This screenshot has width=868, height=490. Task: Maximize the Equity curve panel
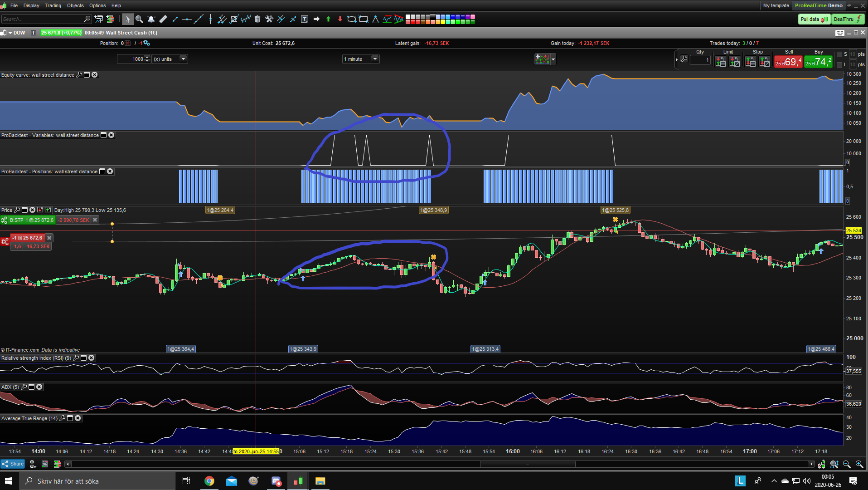click(87, 75)
